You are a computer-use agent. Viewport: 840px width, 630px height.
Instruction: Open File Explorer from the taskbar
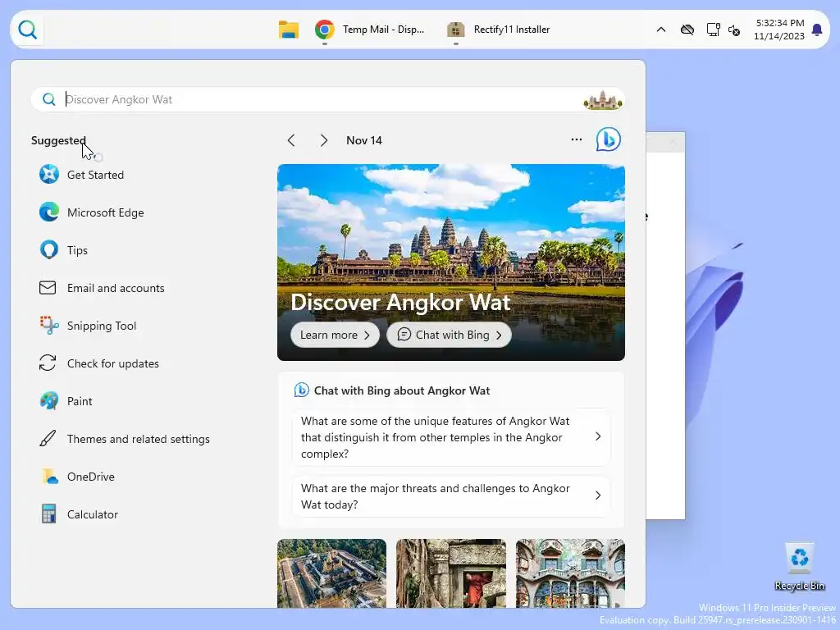288,30
